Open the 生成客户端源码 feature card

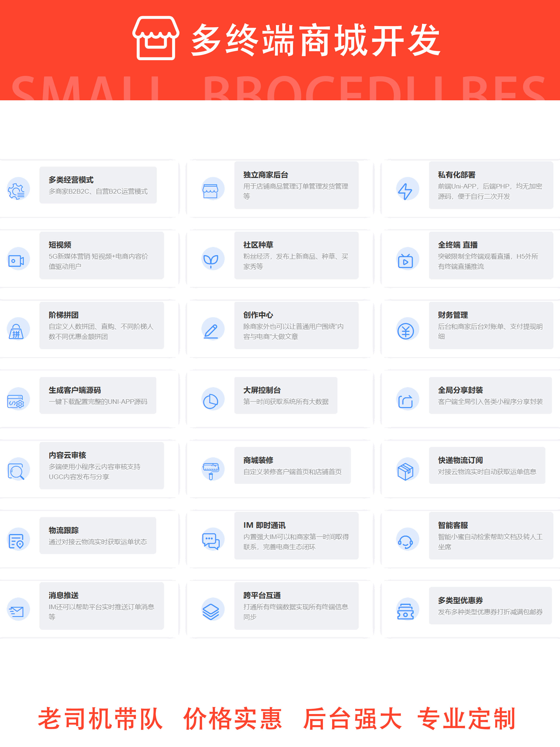98,396
